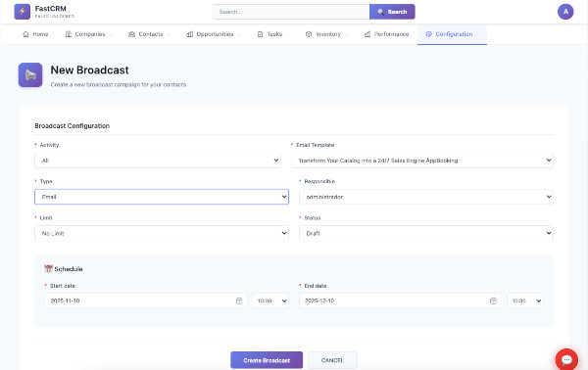Image resolution: width=588 pixels, height=370 pixels.
Task: Click the Search button
Action: tap(392, 12)
